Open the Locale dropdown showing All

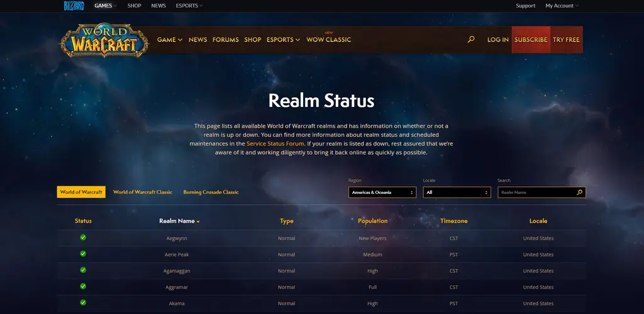coord(457,193)
